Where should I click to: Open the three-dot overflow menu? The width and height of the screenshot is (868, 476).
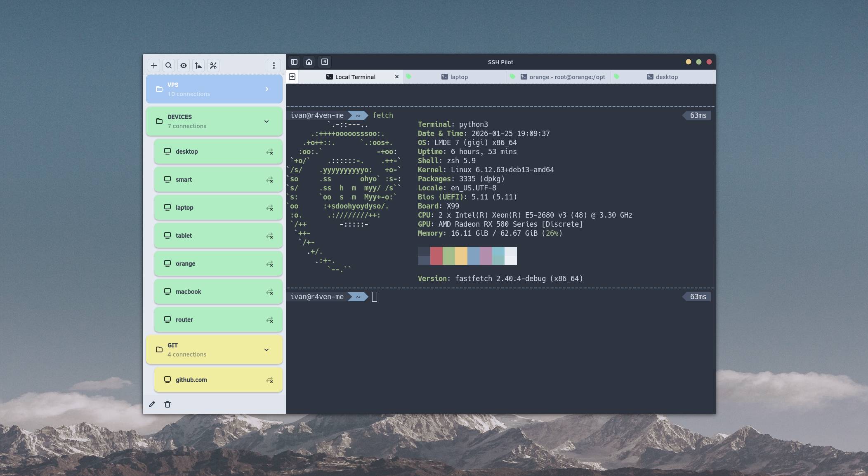[x=274, y=65]
